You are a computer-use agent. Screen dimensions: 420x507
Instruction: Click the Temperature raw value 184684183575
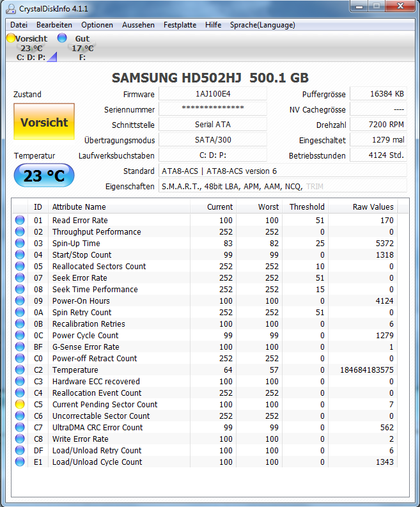367,370
